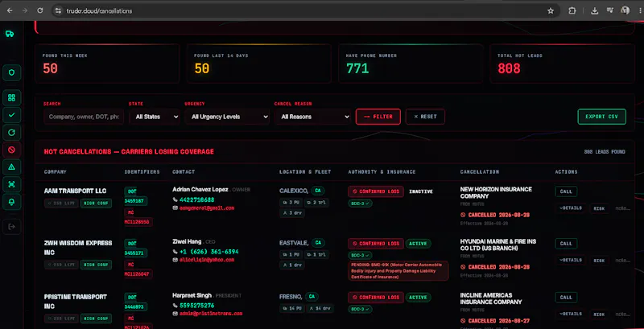Click Active badge in ZWH Wisdom Express row
Image resolution: width=644 pixels, height=329 pixels.
pos(418,244)
